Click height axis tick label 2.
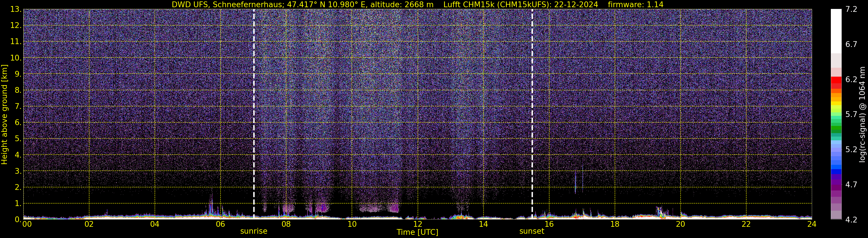 (x=18, y=188)
